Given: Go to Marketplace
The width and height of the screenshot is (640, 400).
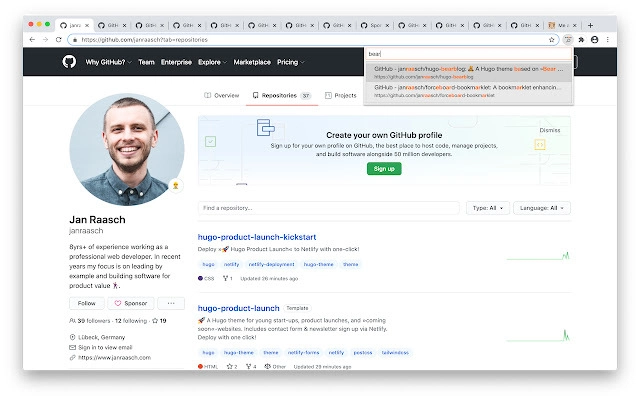Looking at the screenshot, I should click(252, 62).
